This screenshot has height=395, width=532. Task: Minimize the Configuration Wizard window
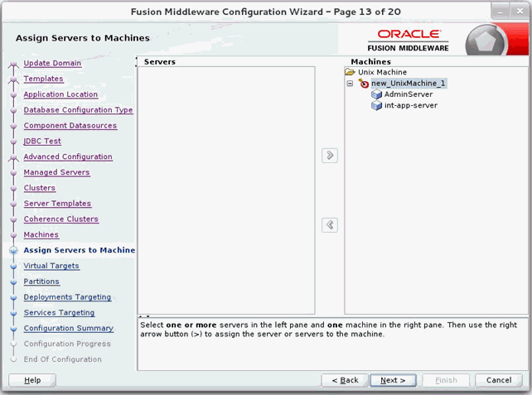coord(501,12)
